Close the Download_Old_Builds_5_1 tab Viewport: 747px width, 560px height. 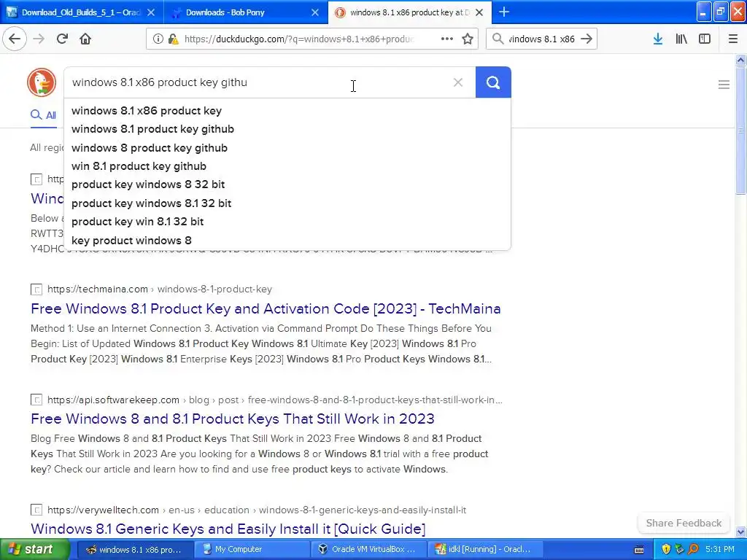(150, 12)
